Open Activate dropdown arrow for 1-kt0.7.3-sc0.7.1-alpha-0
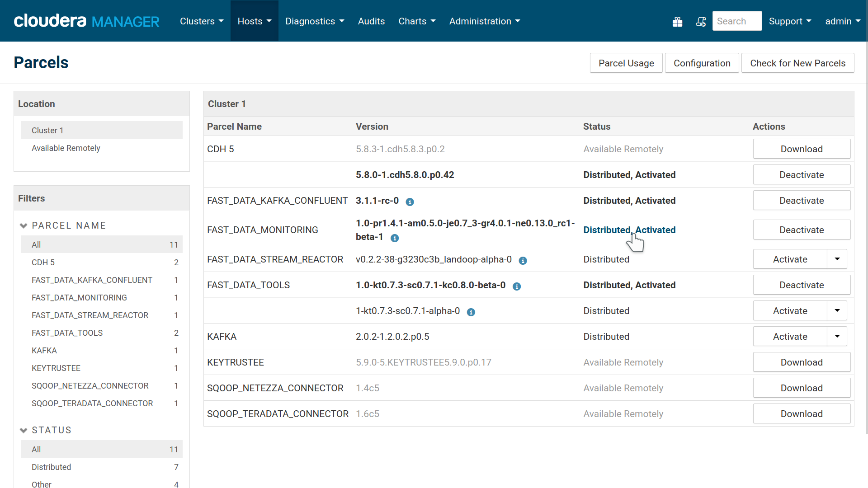The image size is (868, 488). (x=837, y=310)
